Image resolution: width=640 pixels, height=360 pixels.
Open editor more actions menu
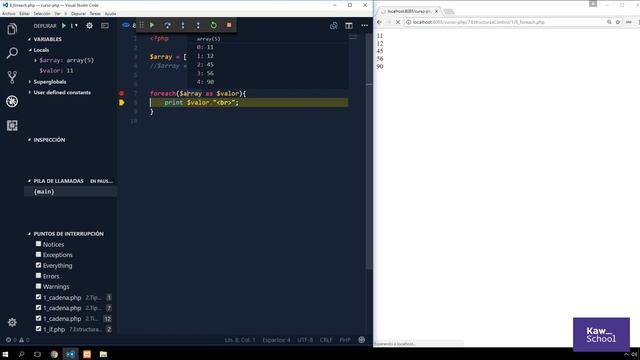tap(364, 25)
